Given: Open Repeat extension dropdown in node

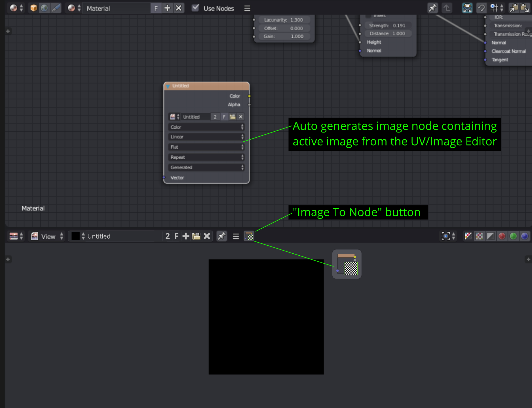Looking at the screenshot, I should point(206,157).
